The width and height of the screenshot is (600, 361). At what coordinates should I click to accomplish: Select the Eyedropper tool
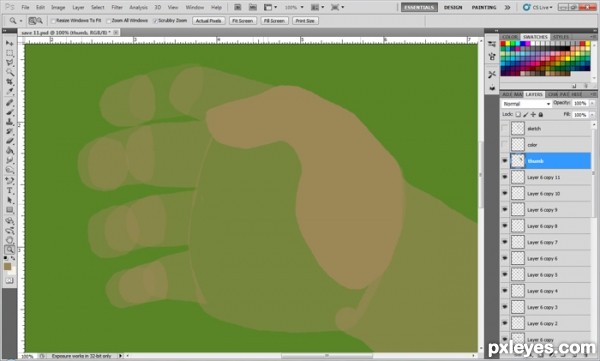pos(10,91)
